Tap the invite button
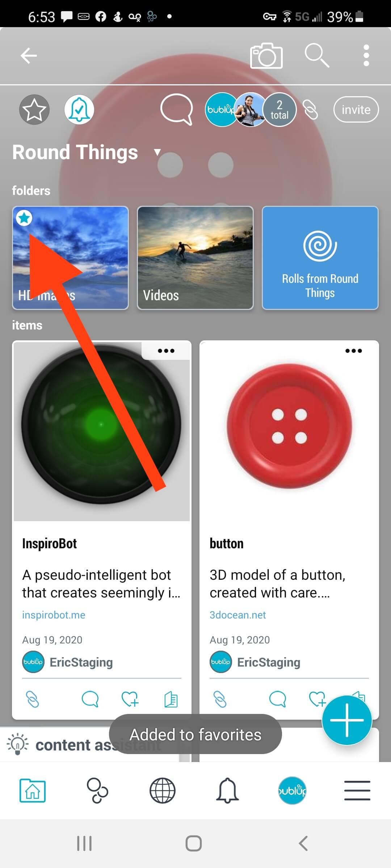The width and height of the screenshot is (391, 868). point(356,110)
